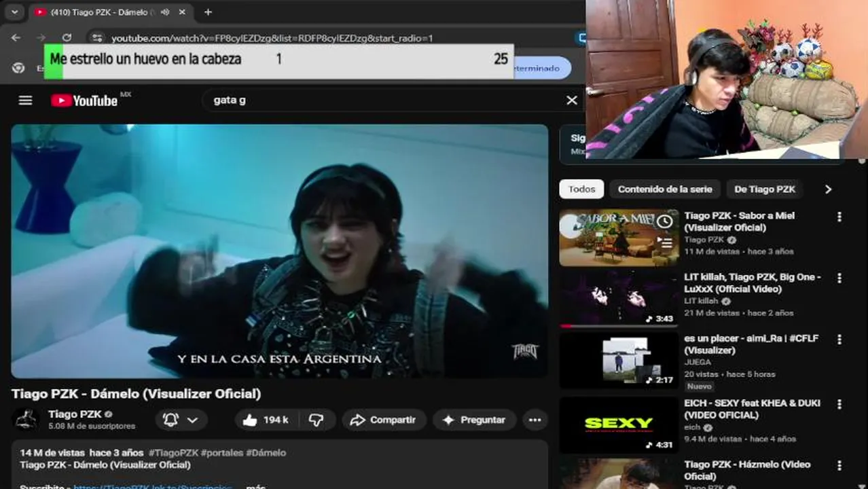Expand description with "más"

coord(255,486)
